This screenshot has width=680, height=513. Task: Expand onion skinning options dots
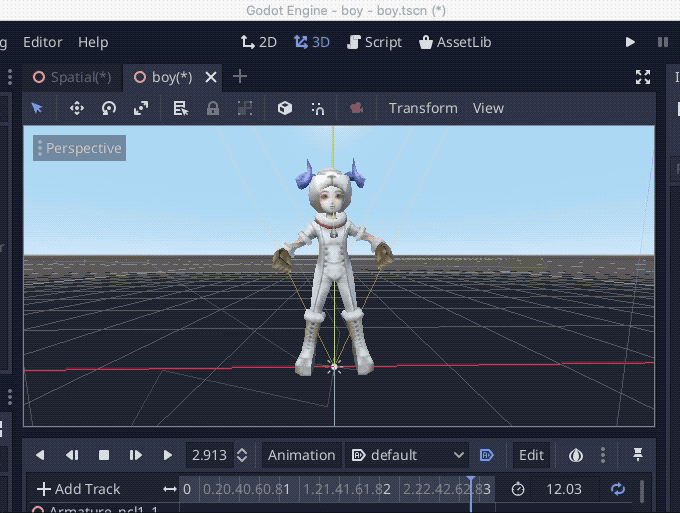point(603,455)
